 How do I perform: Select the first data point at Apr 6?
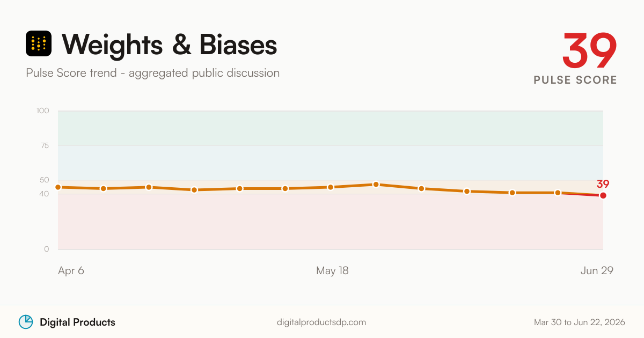click(58, 187)
